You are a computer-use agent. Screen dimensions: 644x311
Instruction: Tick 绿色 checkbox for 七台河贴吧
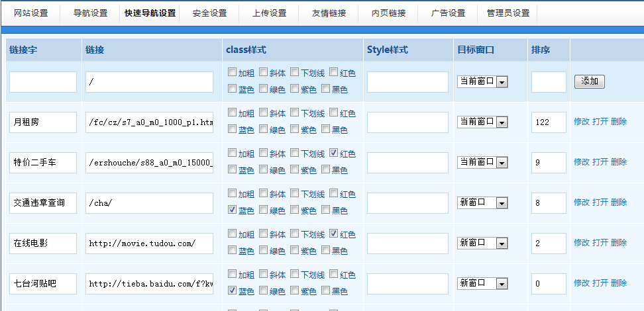(x=263, y=290)
